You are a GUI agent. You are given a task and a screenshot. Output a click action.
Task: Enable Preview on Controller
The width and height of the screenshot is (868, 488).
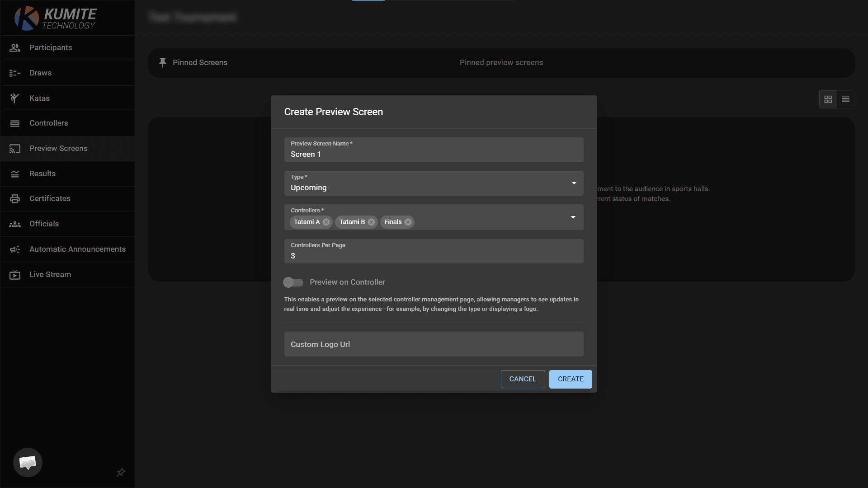(293, 282)
